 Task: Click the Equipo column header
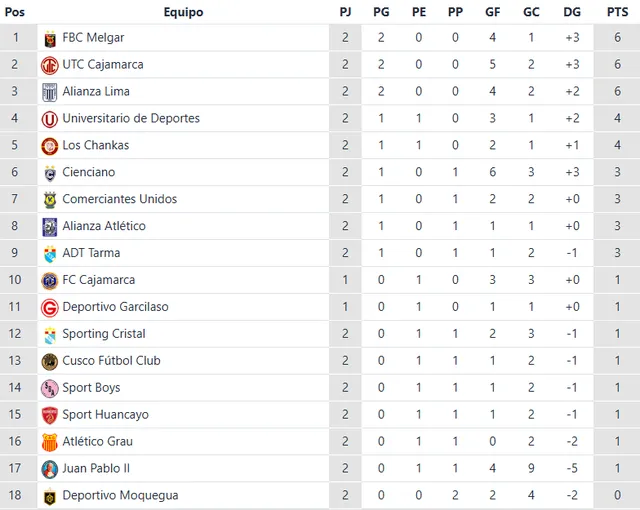(183, 12)
